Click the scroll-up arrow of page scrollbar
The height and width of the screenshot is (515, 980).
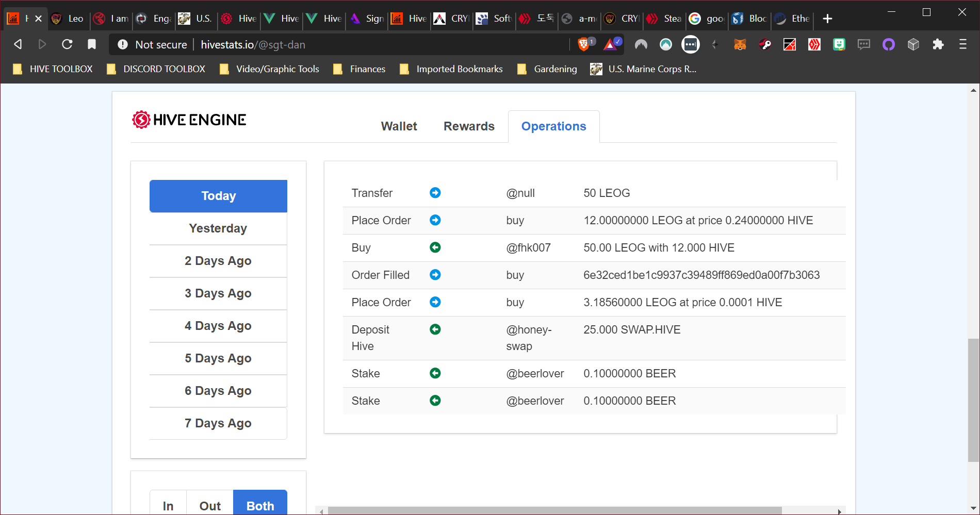click(973, 90)
